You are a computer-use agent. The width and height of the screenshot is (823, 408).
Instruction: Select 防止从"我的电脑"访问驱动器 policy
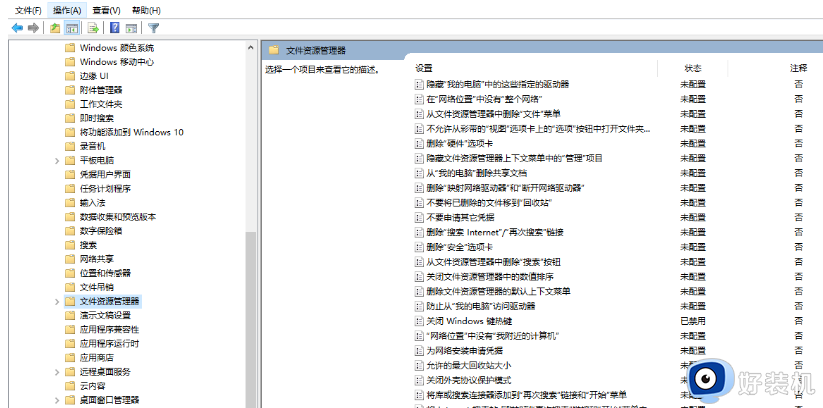(x=475, y=306)
